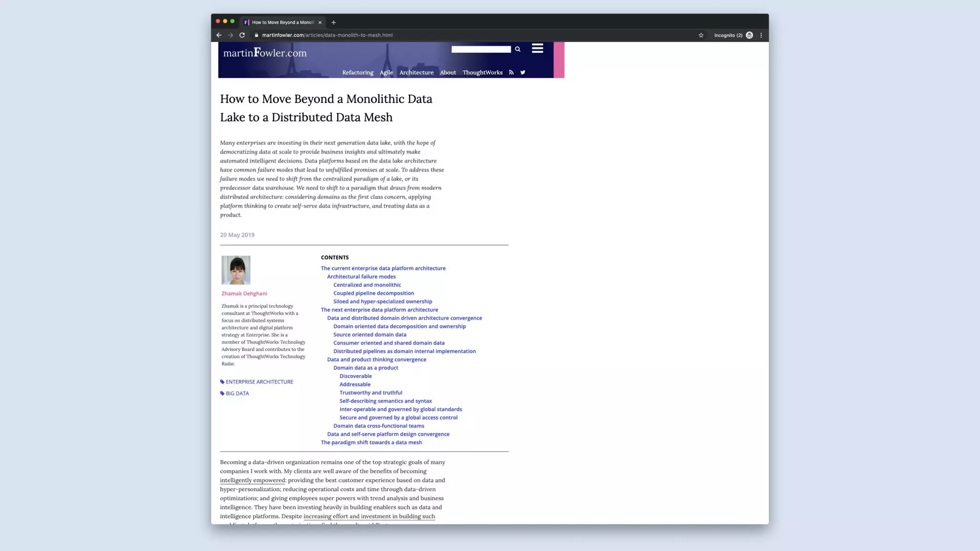The width and height of the screenshot is (980, 551).
Task: Click the site search input field
Action: [x=481, y=49]
